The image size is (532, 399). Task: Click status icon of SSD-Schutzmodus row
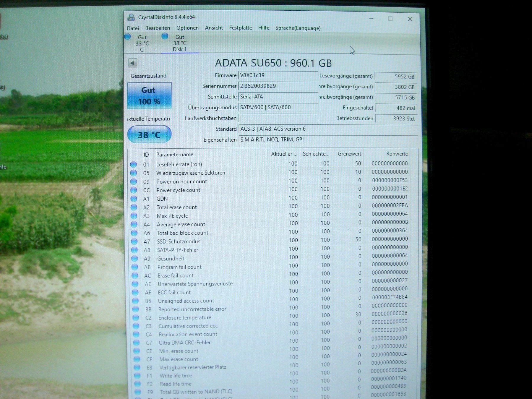134,241
